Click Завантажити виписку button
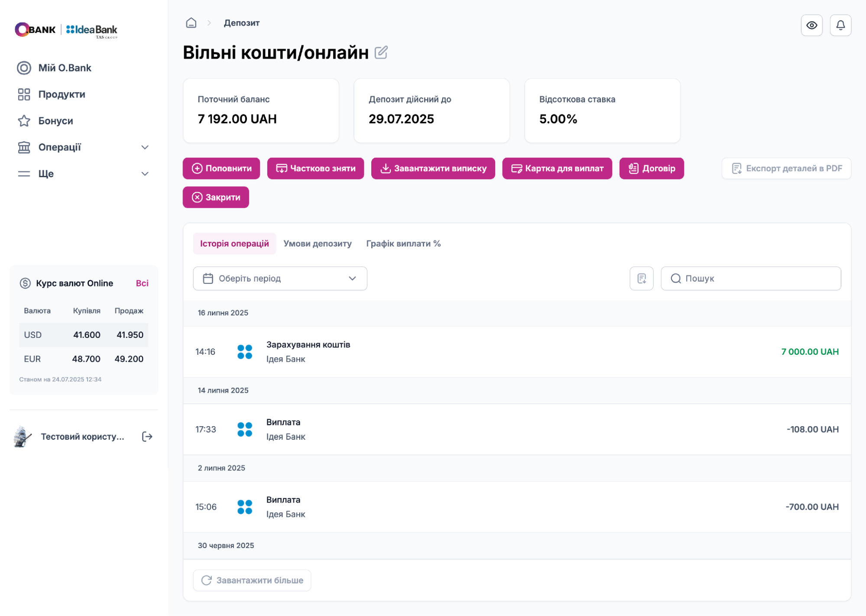 433,169
